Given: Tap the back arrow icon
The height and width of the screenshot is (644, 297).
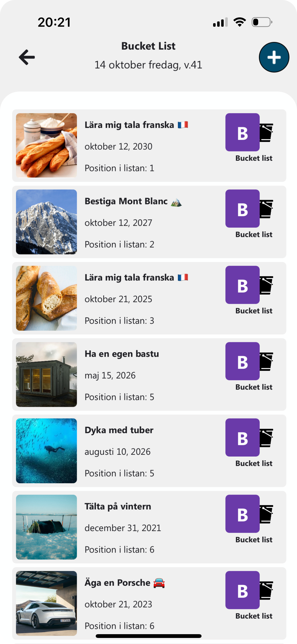Looking at the screenshot, I should [x=27, y=57].
